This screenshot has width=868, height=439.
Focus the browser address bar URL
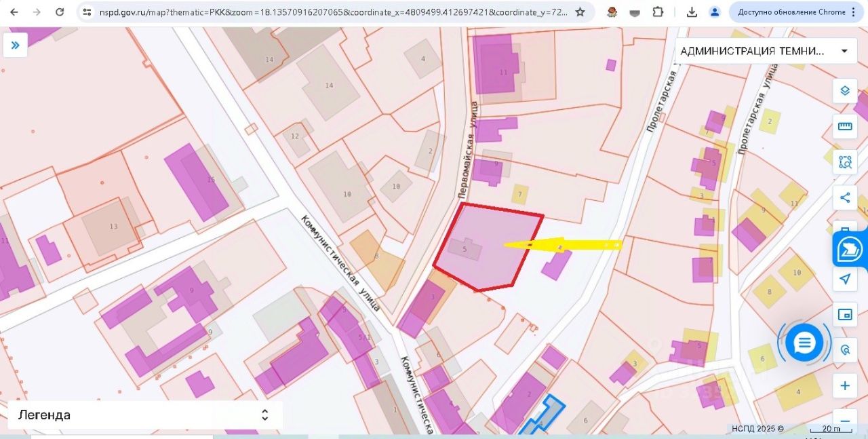click(334, 12)
